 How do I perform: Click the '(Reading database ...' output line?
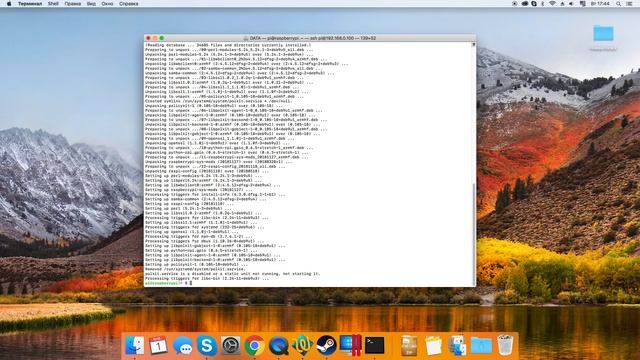point(228,45)
